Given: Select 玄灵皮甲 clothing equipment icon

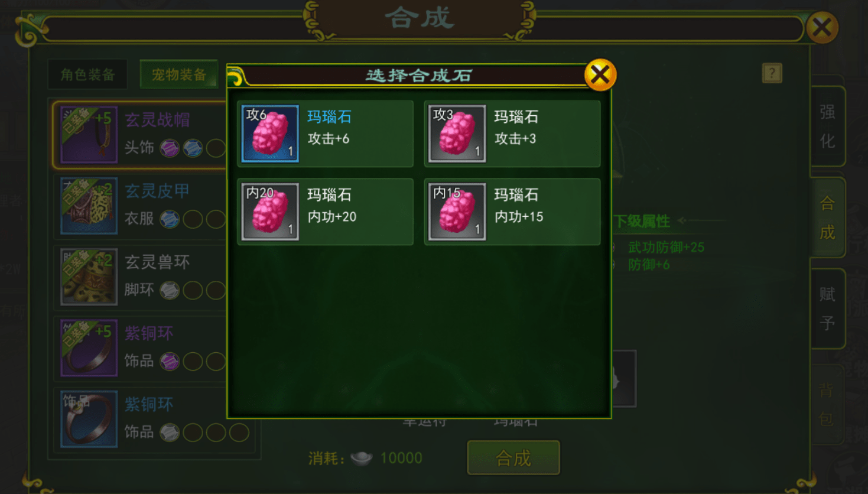Looking at the screenshot, I should pos(89,206).
